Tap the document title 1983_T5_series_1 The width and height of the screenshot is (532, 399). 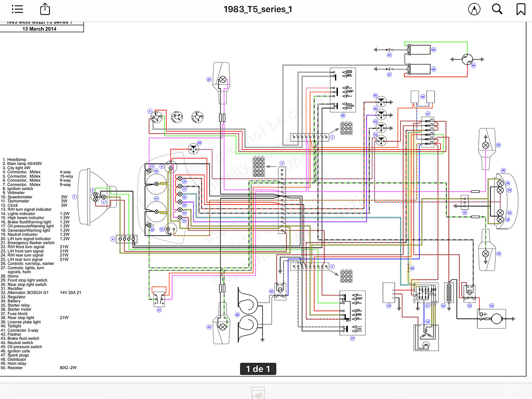[x=258, y=9]
